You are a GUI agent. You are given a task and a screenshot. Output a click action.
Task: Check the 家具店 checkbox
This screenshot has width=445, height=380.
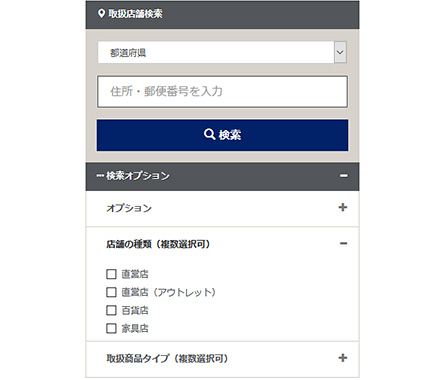tap(111, 328)
